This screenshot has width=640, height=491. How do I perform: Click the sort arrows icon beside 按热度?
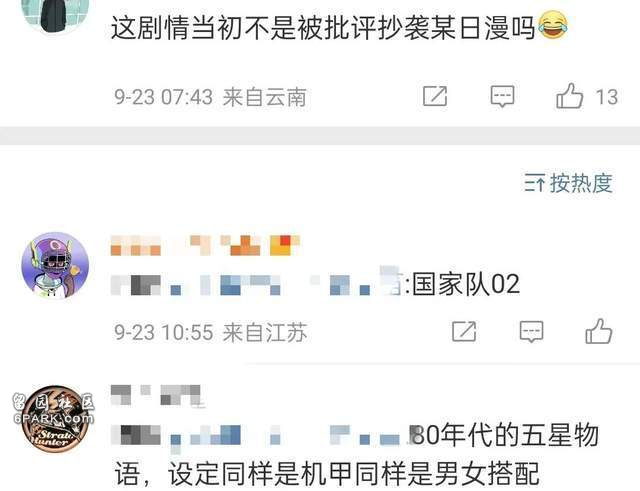[534, 183]
